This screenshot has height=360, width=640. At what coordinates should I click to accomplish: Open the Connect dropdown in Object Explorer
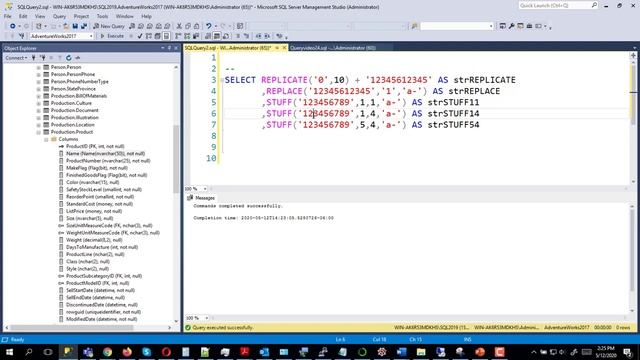coord(16,58)
